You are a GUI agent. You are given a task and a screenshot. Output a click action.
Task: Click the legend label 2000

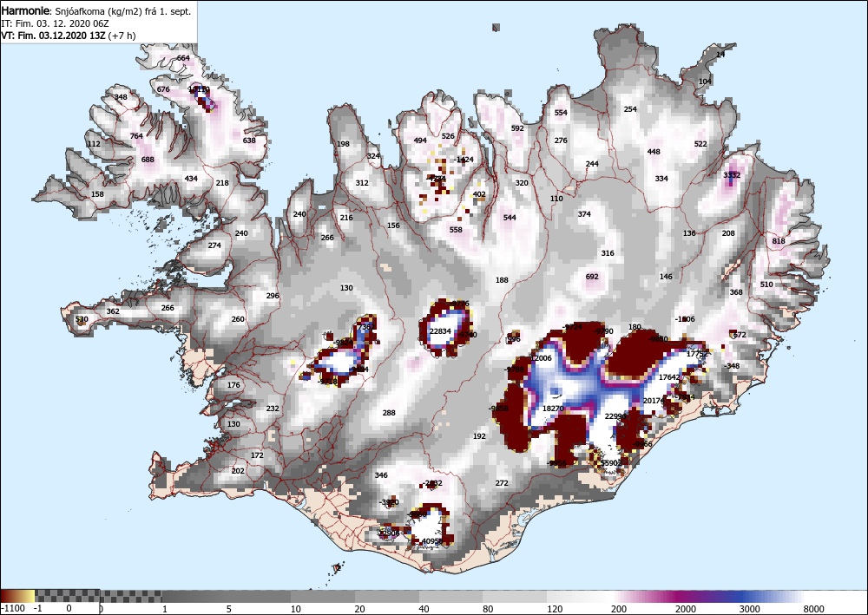coord(686,609)
